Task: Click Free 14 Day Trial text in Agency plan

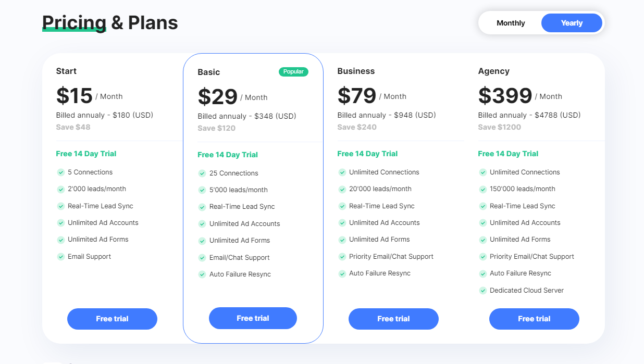Action: coord(508,154)
